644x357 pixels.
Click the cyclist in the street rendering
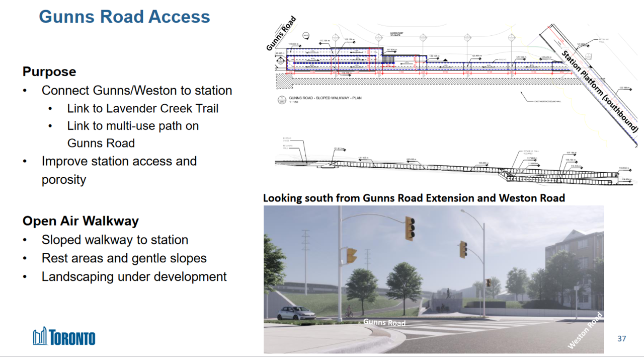pyautogui.click(x=349, y=311)
